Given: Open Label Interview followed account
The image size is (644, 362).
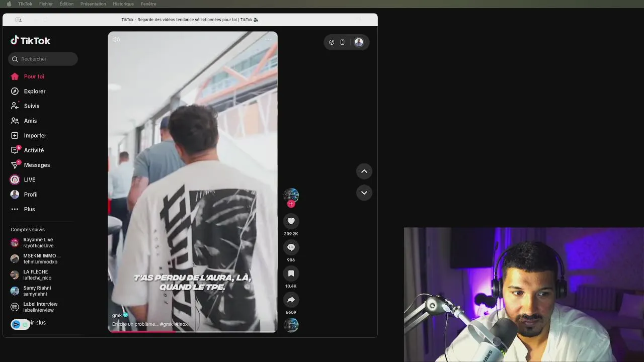Looking at the screenshot, I should click(35, 307).
